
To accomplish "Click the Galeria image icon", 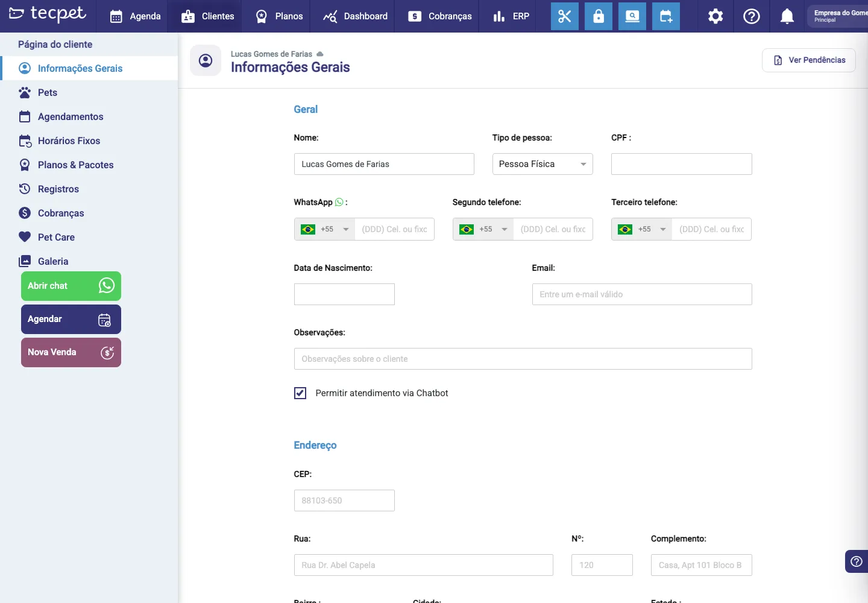I will click(x=25, y=261).
